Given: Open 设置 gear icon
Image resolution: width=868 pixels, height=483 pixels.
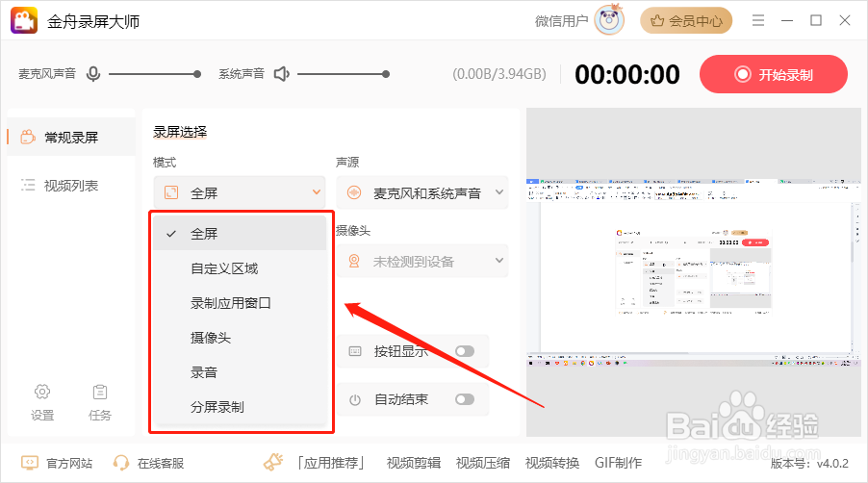Looking at the screenshot, I should point(42,392).
